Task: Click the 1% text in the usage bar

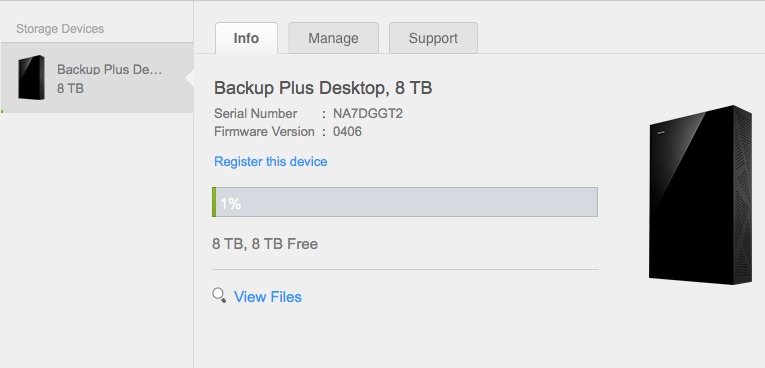Action: click(x=230, y=204)
